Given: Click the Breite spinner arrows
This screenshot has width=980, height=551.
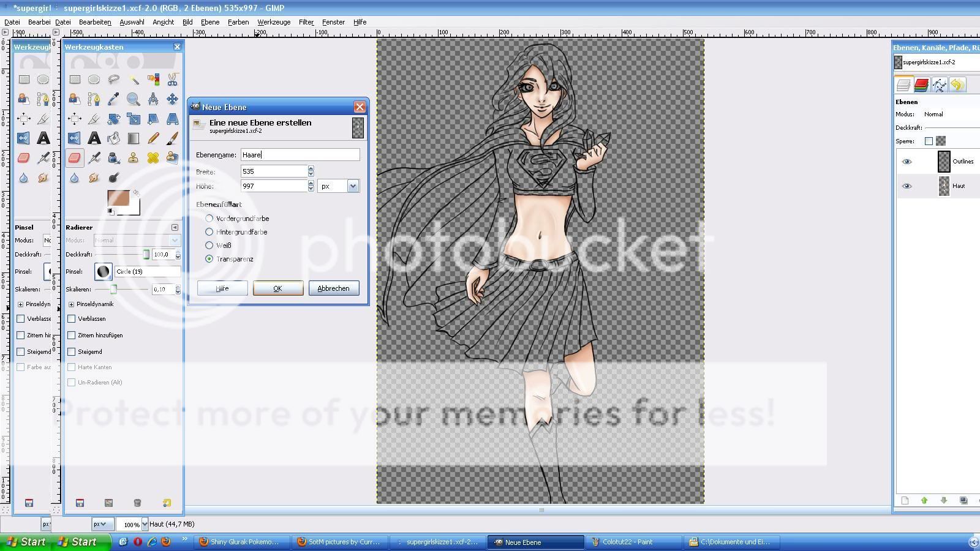Looking at the screenshot, I should click(x=311, y=171).
